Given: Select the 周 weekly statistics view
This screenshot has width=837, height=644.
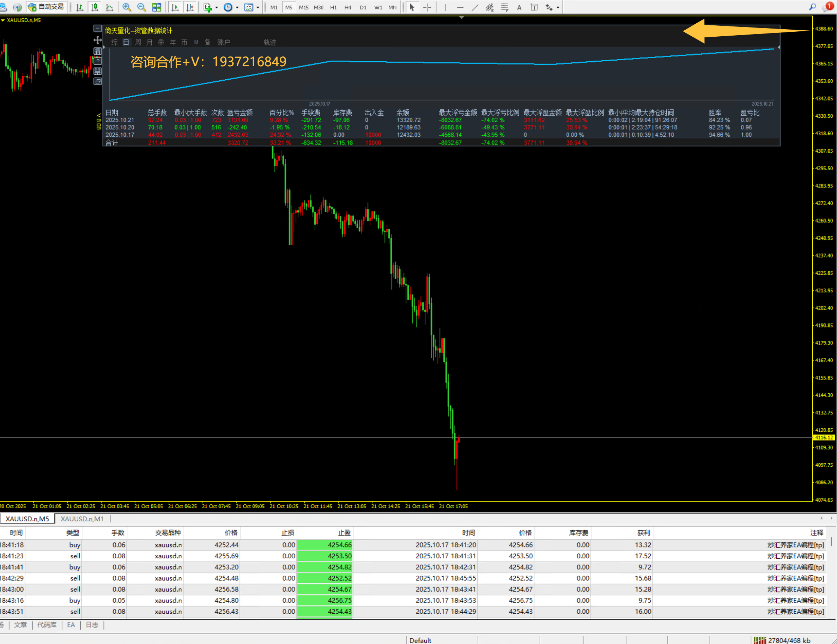Looking at the screenshot, I should pyautogui.click(x=138, y=42).
